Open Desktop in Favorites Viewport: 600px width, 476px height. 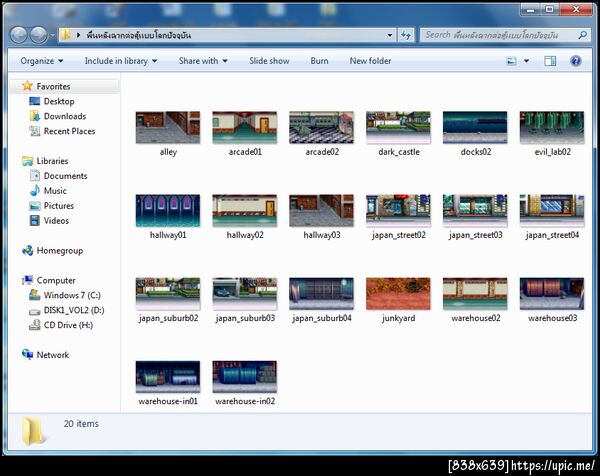click(x=59, y=101)
